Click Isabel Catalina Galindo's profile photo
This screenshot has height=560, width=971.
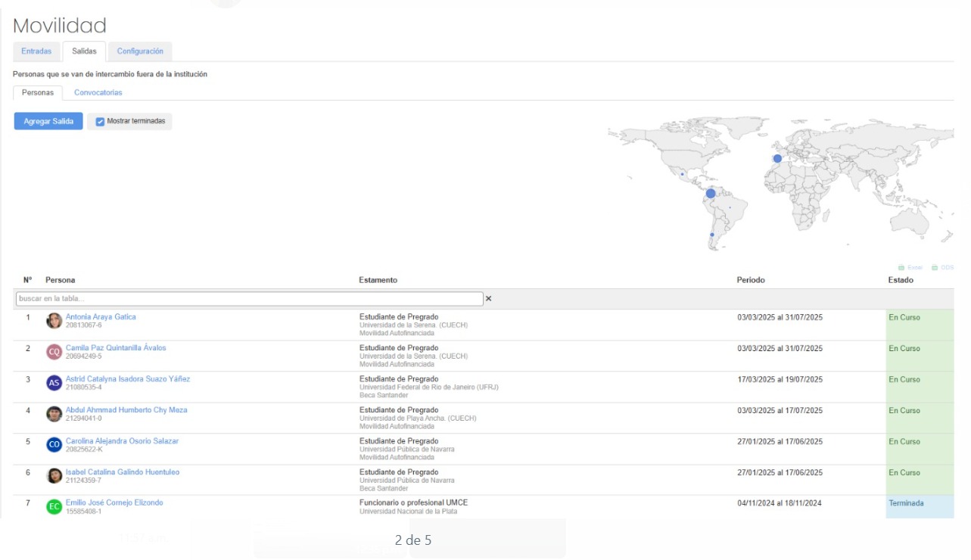[x=54, y=476]
